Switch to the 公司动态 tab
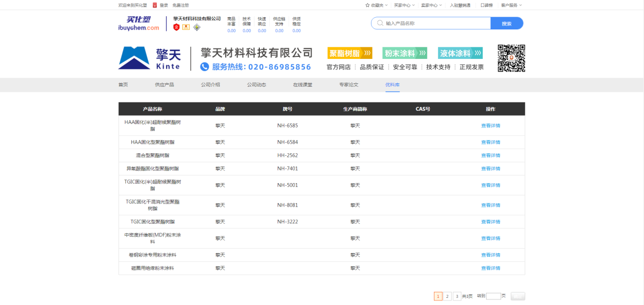644x305 pixels. point(257,85)
